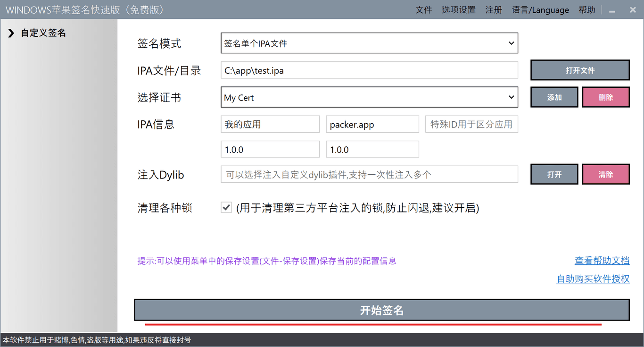Click the 注册 menu item
Image resolution: width=644 pixels, height=347 pixels.
pyautogui.click(x=494, y=10)
